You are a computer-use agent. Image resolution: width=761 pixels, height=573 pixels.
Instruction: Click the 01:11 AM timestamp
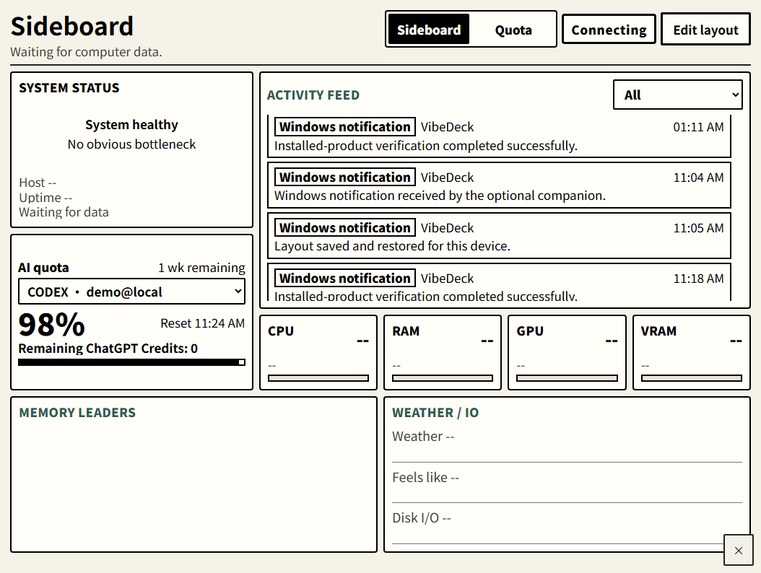[698, 127]
